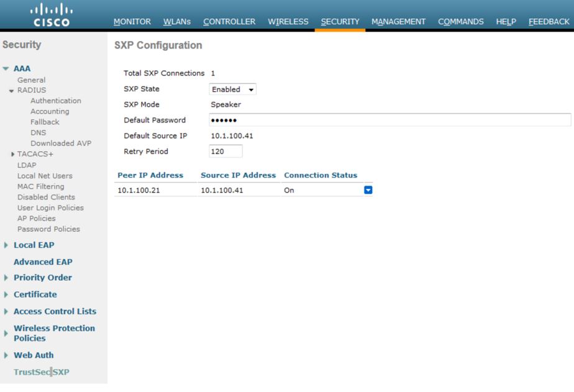Open the Wireless Protection Policies link
Screen dimensions: 574x392
click(x=54, y=334)
